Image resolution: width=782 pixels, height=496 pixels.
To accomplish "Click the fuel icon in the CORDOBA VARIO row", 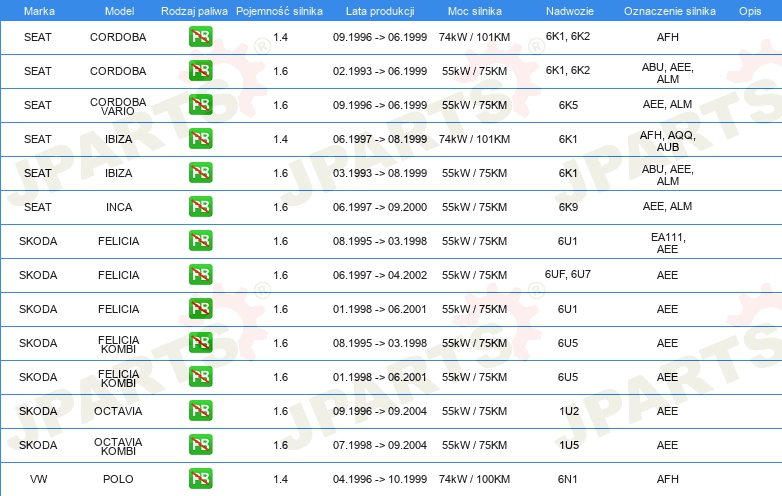I will point(200,105).
